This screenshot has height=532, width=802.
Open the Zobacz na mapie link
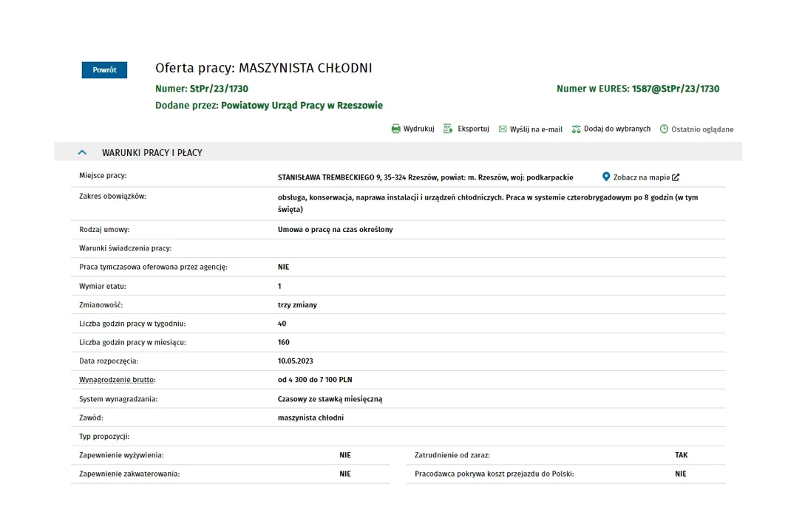click(642, 177)
